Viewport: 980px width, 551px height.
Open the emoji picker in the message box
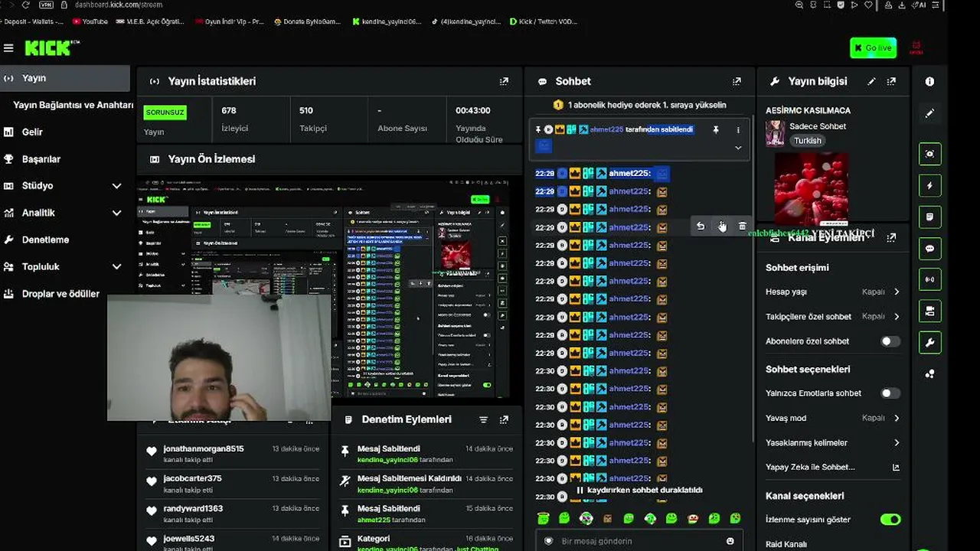(730, 541)
